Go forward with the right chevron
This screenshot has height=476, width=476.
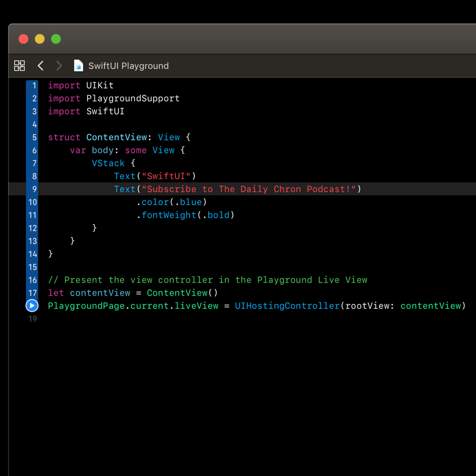pos(59,66)
